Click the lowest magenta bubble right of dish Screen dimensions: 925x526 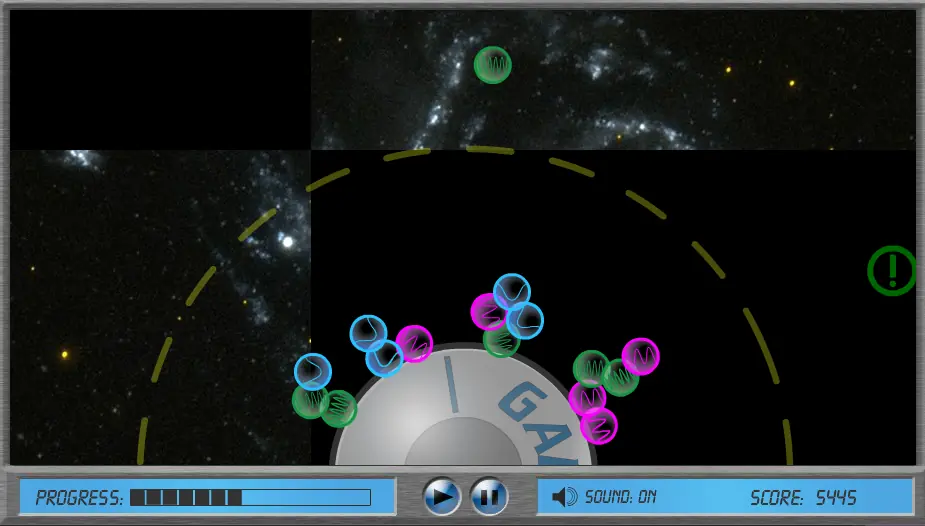(599, 426)
